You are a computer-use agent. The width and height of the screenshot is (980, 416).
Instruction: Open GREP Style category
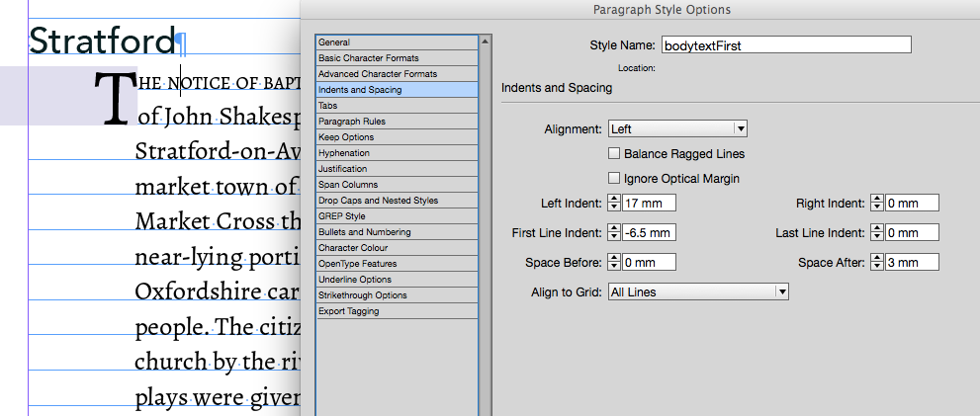point(398,216)
